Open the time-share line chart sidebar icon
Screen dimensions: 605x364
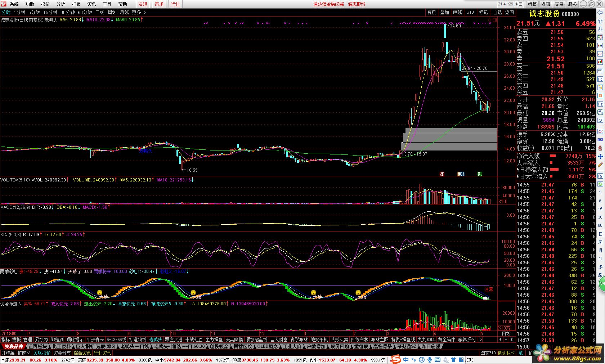pyautogui.click(x=600, y=54)
